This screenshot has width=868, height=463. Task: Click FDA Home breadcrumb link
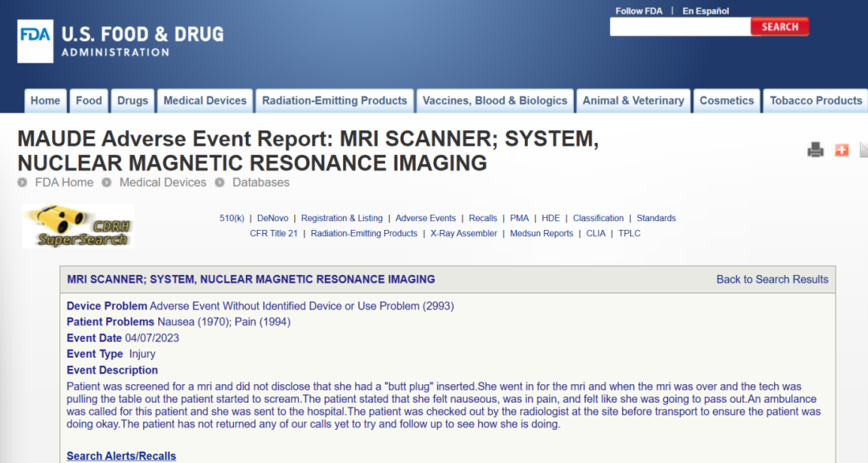63,182
